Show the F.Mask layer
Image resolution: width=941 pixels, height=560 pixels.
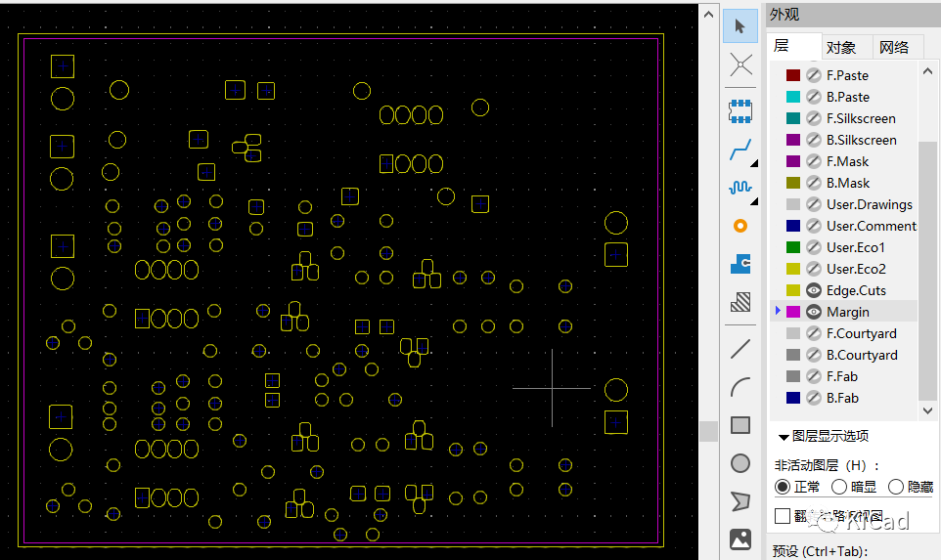[814, 161]
